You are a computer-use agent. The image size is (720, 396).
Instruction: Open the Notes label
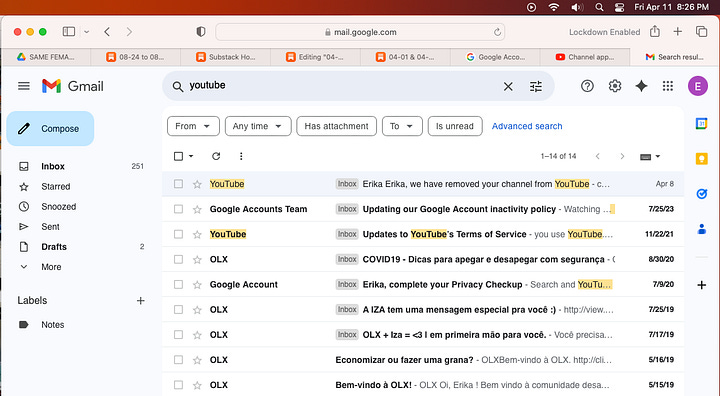52,325
